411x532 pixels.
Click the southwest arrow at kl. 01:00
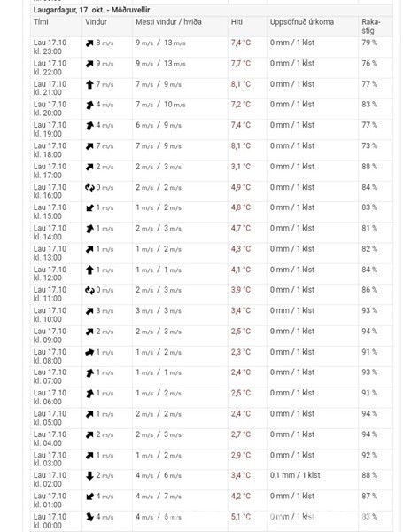point(89,497)
